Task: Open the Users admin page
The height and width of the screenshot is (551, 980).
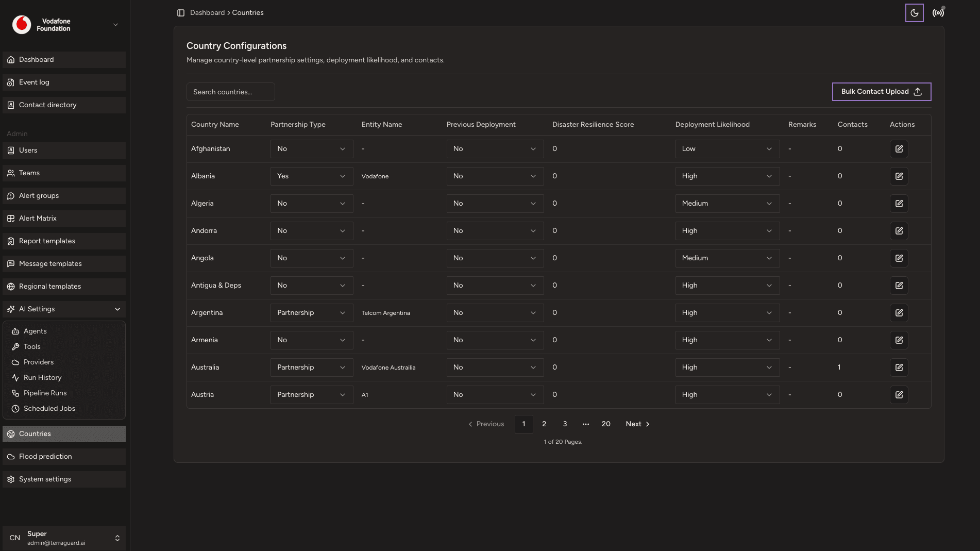Action: pos(64,151)
